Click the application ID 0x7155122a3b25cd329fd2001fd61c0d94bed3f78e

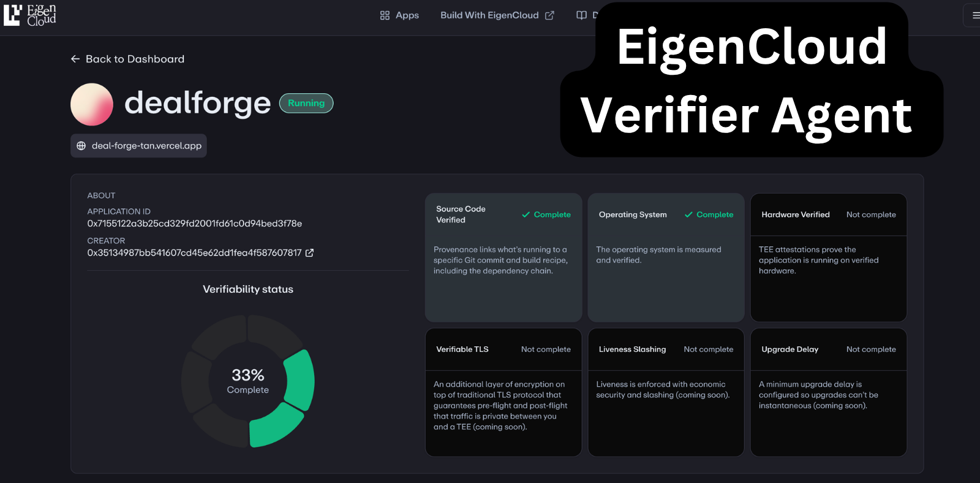(x=195, y=224)
